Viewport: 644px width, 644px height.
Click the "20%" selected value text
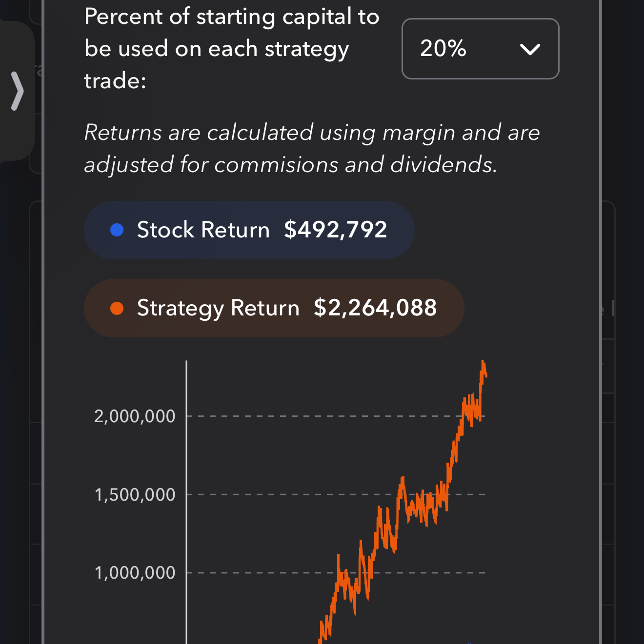pyautogui.click(x=443, y=49)
